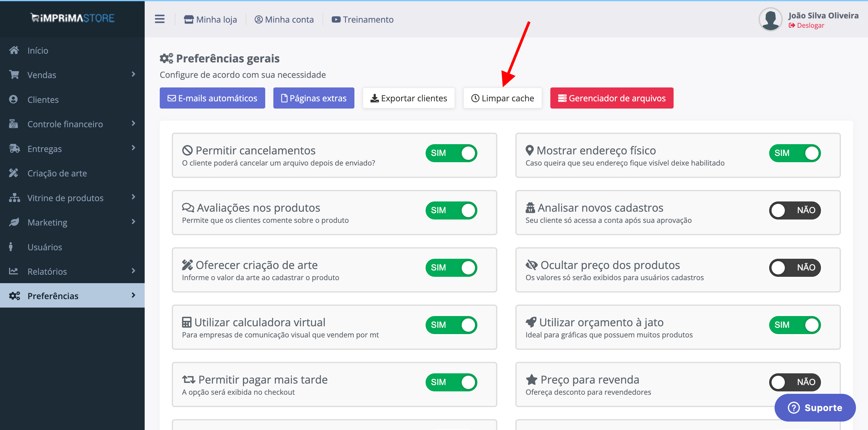Toggle Avaliações nos produtos switch
The height and width of the screenshot is (430, 868).
point(451,210)
